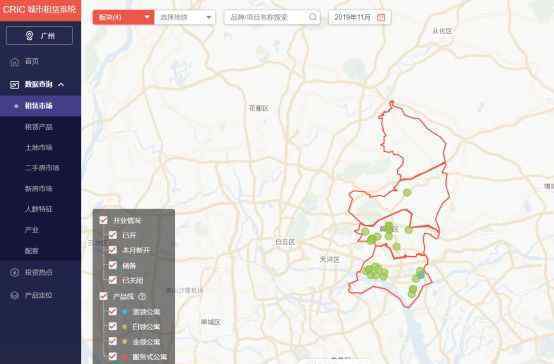
Task: Open the white dropdown next to the red one
Action: coord(185,17)
